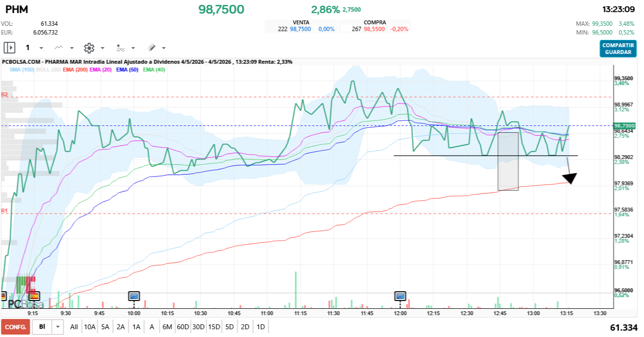Select the 15D time range
The width and height of the screenshot is (644, 337).
point(214,327)
